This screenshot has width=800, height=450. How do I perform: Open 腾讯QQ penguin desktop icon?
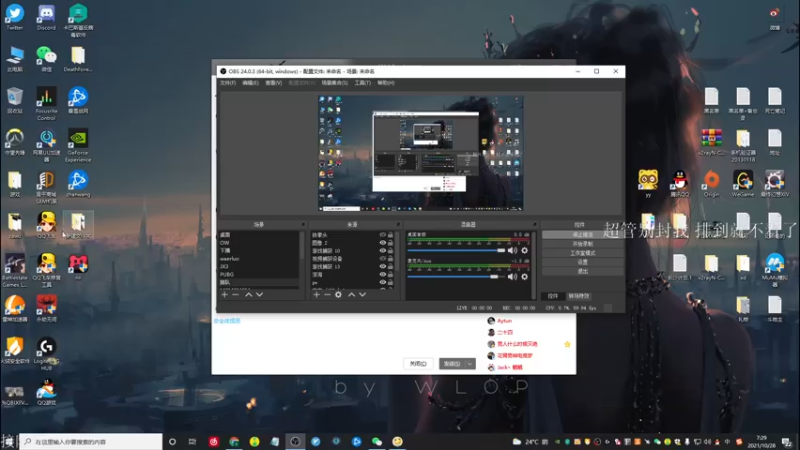point(680,184)
